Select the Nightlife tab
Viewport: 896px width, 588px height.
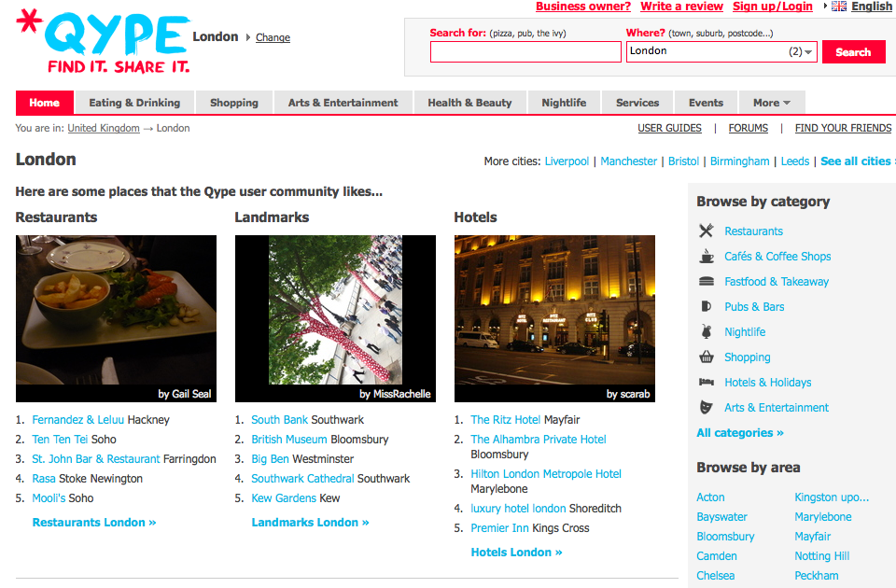point(564,103)
